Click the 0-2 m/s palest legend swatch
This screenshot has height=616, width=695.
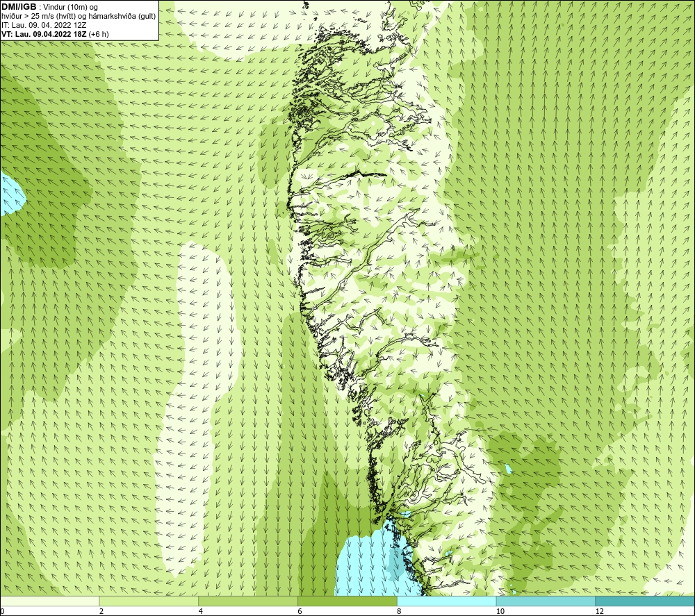point(49,601)
